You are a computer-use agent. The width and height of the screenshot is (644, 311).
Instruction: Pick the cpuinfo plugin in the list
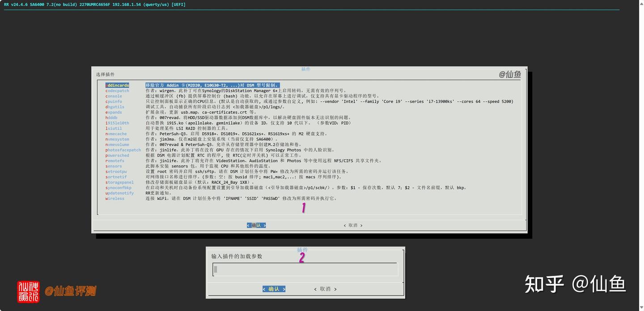click(309, 101)
